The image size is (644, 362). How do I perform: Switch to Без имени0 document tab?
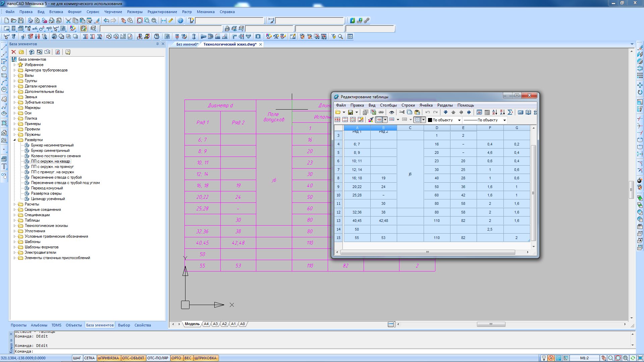coord(187,44)
